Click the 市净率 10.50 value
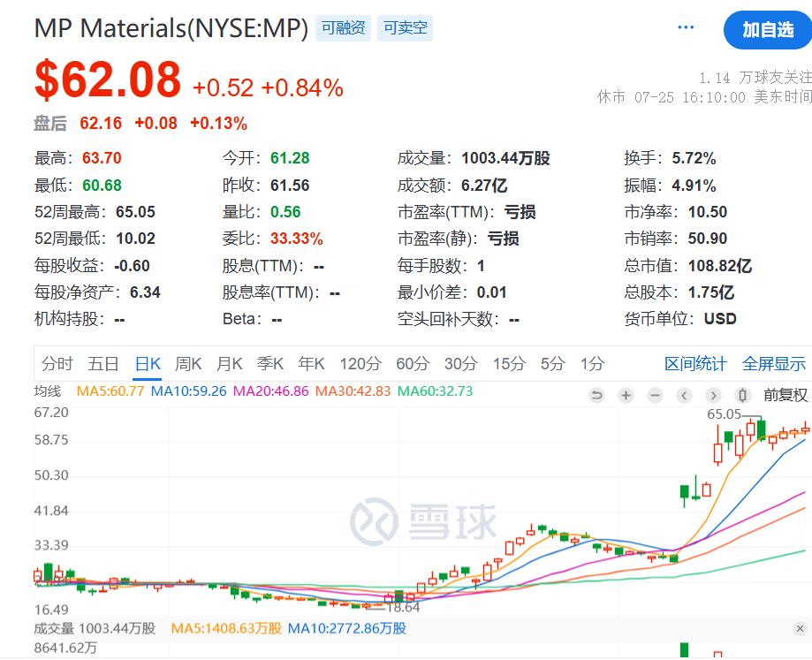812x660 pixels. tap(708, 212)
